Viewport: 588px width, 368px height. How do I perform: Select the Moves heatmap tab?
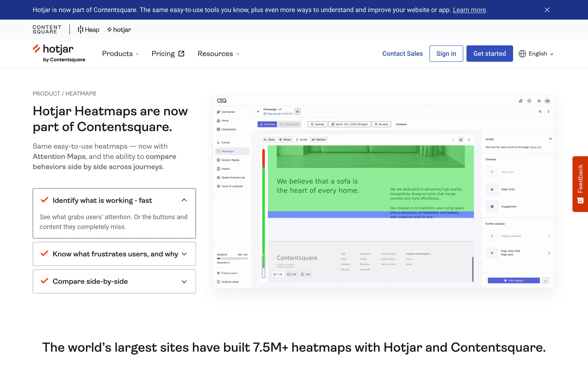click(x=285, y=139)
